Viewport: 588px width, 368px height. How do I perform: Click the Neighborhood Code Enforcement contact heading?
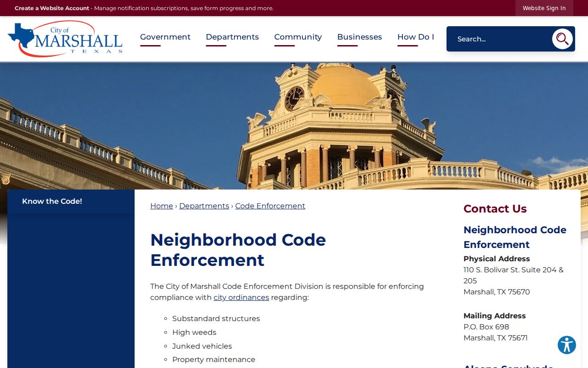coord(515,237)
